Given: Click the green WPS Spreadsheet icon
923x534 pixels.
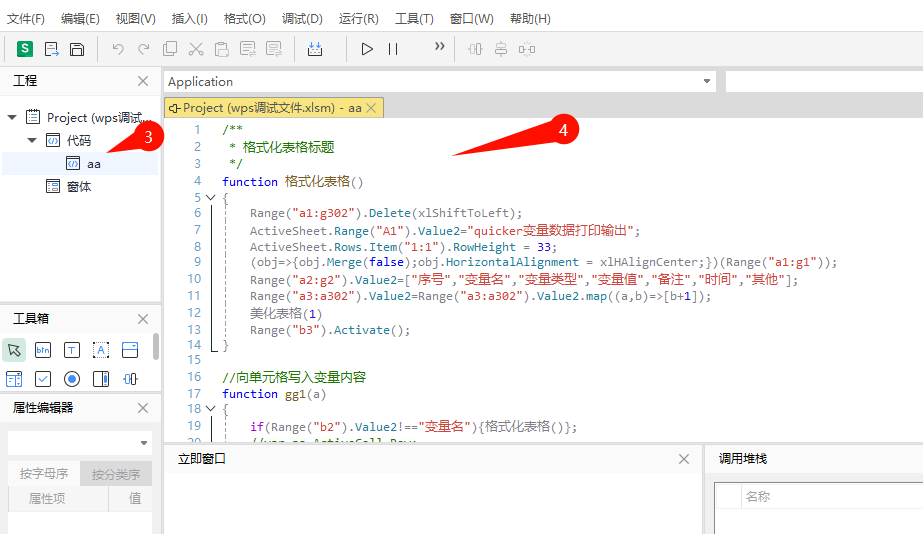Looking at the screenshot, I should 25,49.
